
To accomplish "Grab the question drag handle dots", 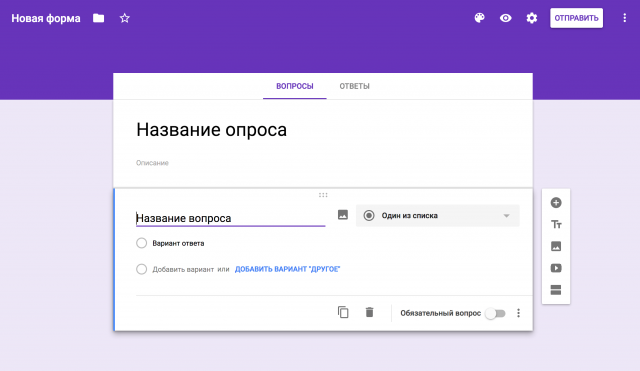I will (x=323, y=195).
